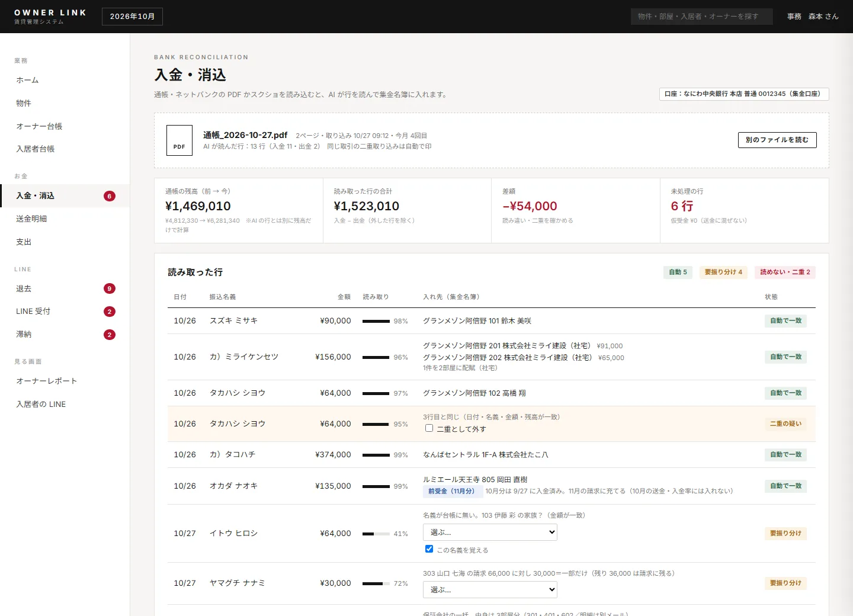Open LINE 受付 in the sidebar
Viewport: 853px width, 616px height.
[65, 312]
